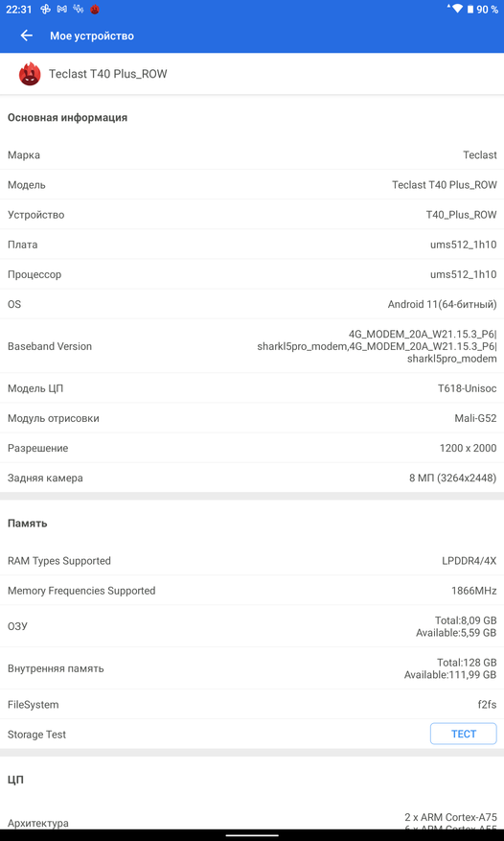This screenshot has width=504, height=841.
Task: Tap the third status bar notification icon
Action: [79, 10]
